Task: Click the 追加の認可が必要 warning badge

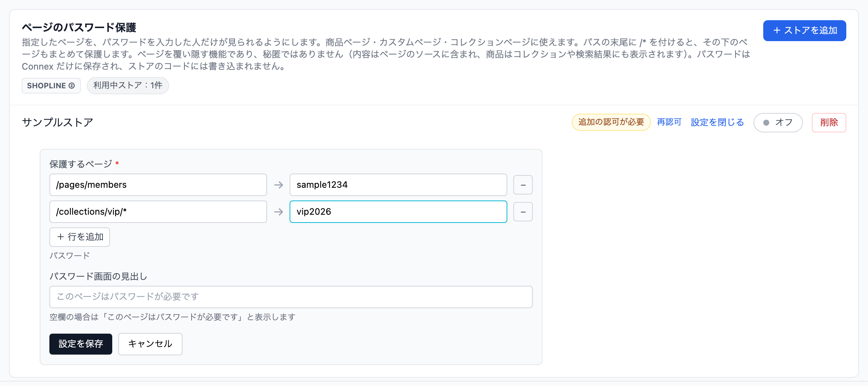Action: [611, 122]
